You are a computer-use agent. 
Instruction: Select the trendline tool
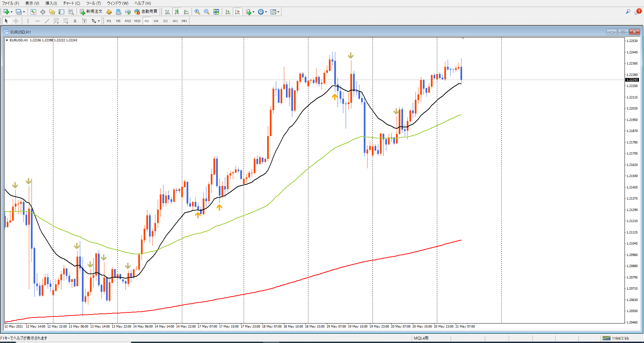[x=47, y=21]
